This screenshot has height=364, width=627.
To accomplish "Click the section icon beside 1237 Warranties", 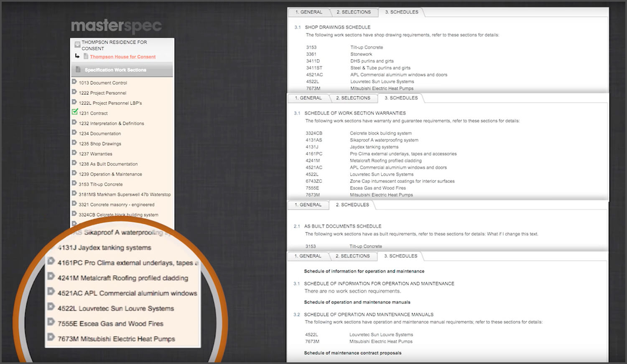I will coord(74,154).
